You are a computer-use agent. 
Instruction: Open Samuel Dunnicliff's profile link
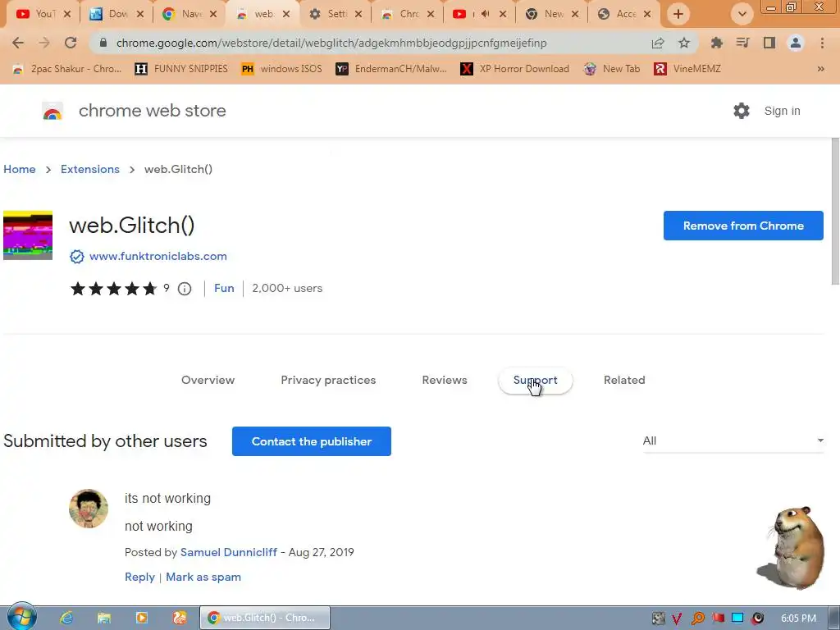tap(229, 552)
